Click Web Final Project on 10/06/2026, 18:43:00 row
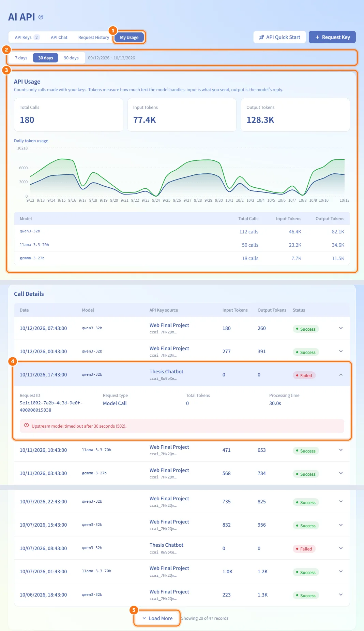This screenshot has width=364, height=631. coord(169,592)
